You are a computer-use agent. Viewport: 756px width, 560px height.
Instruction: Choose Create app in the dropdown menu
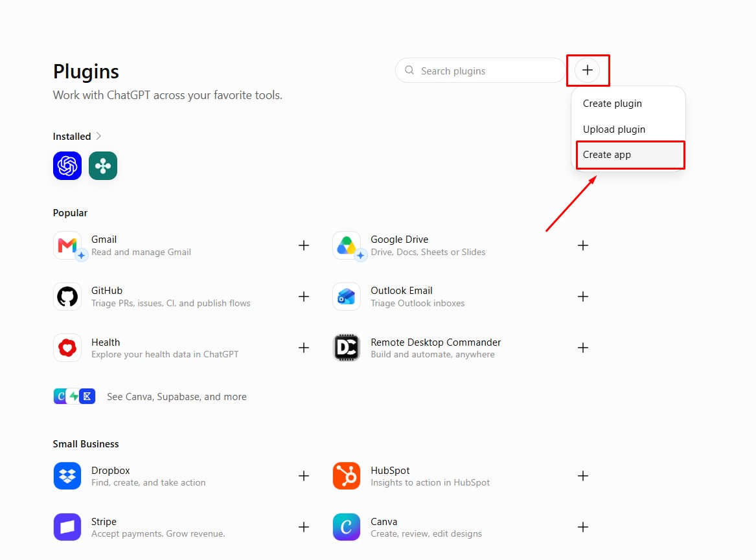click(x=630, y=155)
